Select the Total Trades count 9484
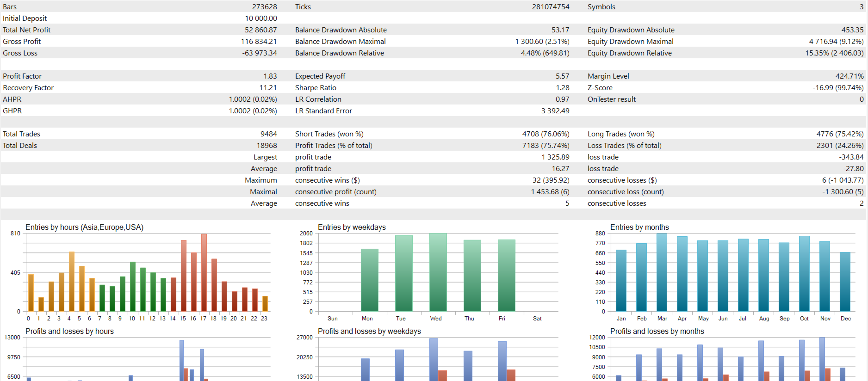Viewport: 868px width, 381px height. tap(268, 134)
